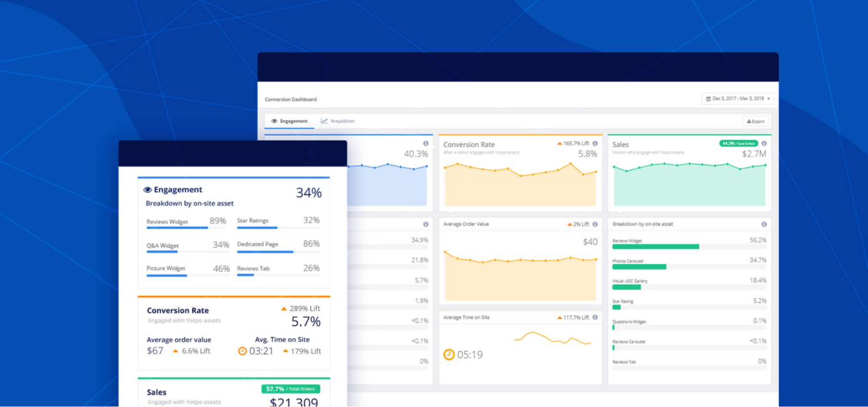Click the download icon on the Export button
This screenshot has width=868, height=407.
(750, 121)
